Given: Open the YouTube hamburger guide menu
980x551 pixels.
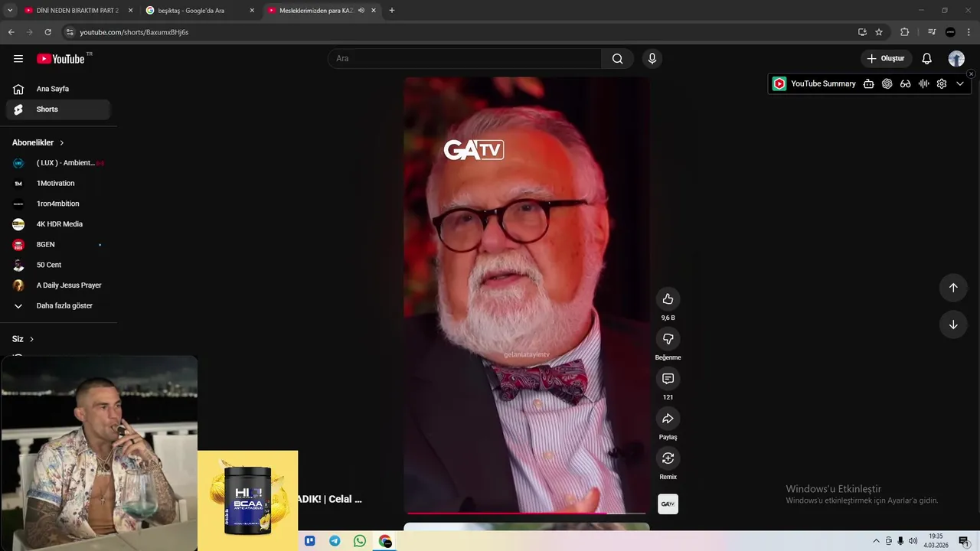Looking at the screenshot, I should point(18,59).
